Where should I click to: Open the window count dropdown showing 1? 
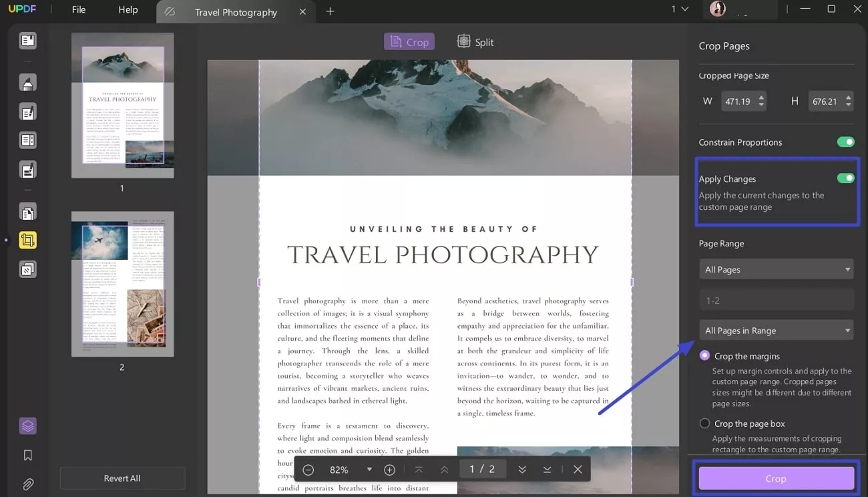(x=680, y=9)
